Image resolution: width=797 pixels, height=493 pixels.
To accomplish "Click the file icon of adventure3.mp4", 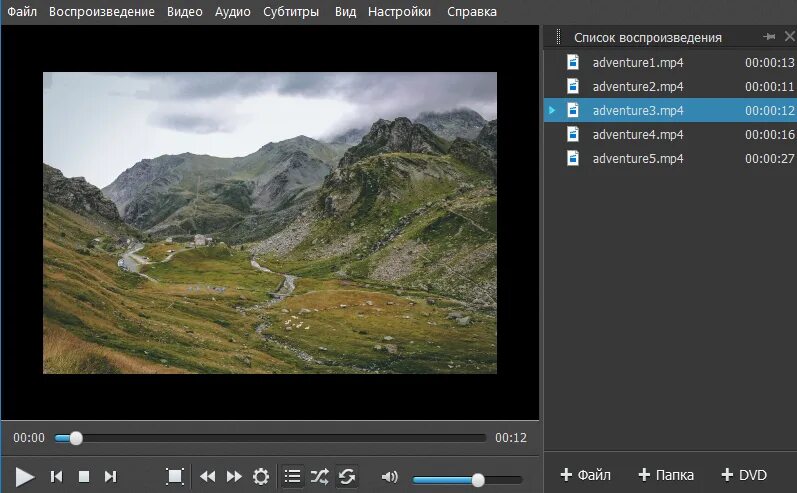I will click(x=573, y=110).
